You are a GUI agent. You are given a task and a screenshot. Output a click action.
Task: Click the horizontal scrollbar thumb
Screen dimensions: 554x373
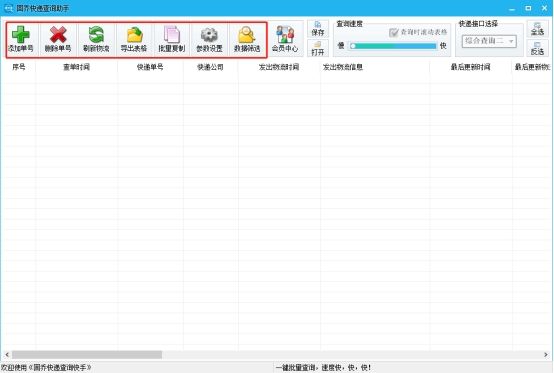pyautogui.click(x=87, y=354)
